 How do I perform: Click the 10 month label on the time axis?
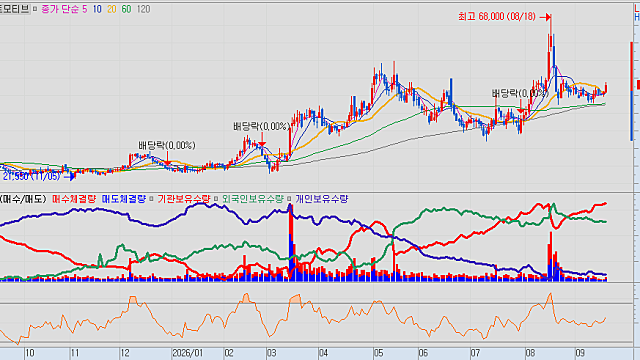(x=29, y=353)
